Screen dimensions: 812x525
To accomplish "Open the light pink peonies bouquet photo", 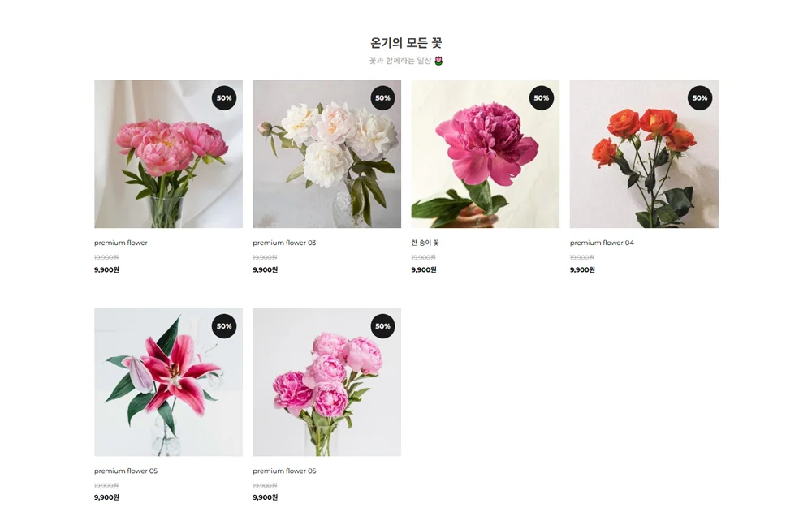I will (326, 382).
